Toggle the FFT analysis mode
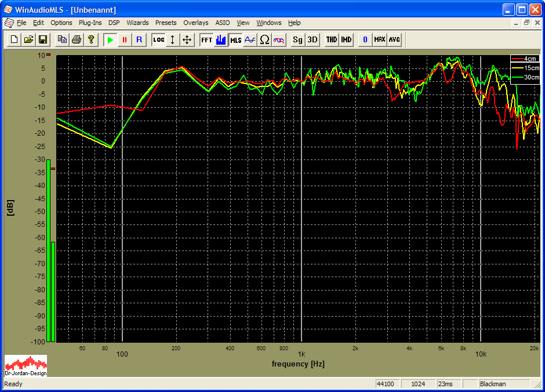This screenshot has width=545, height=392. tap(206, 39)
